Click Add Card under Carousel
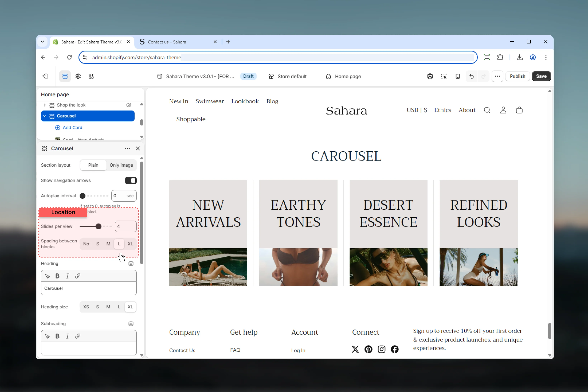 pos(69,127)
